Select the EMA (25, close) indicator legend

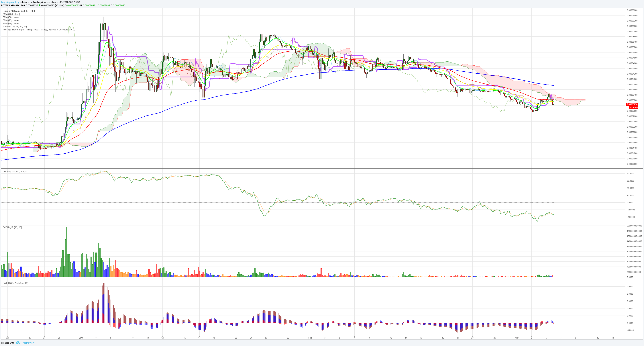click(x=11, y=20)
